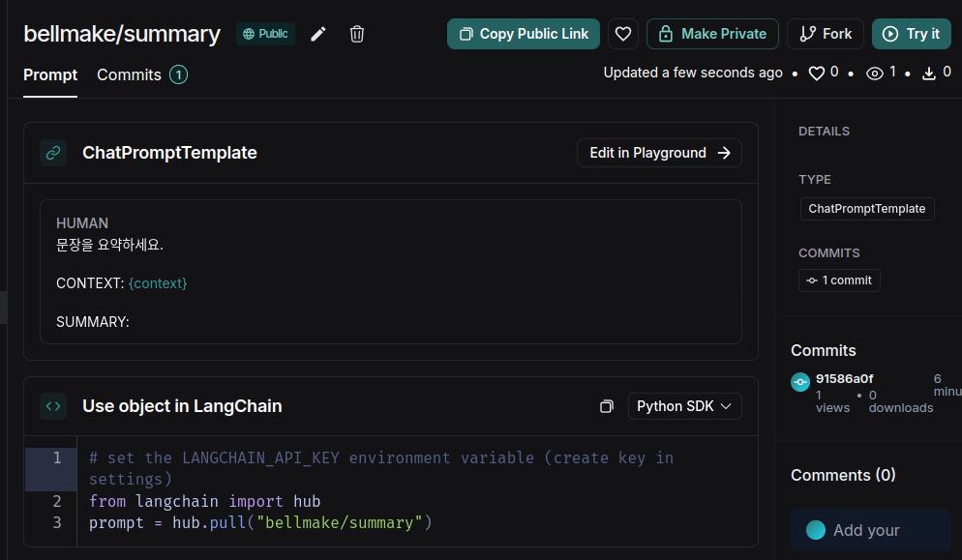Viewport: 962px width, 560px height.
Task: Open the 1 commit link
Action: click(x=839, y=280)
